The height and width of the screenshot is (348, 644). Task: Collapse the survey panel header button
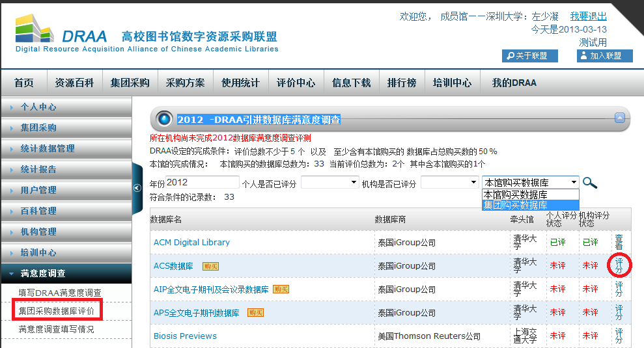619,118
